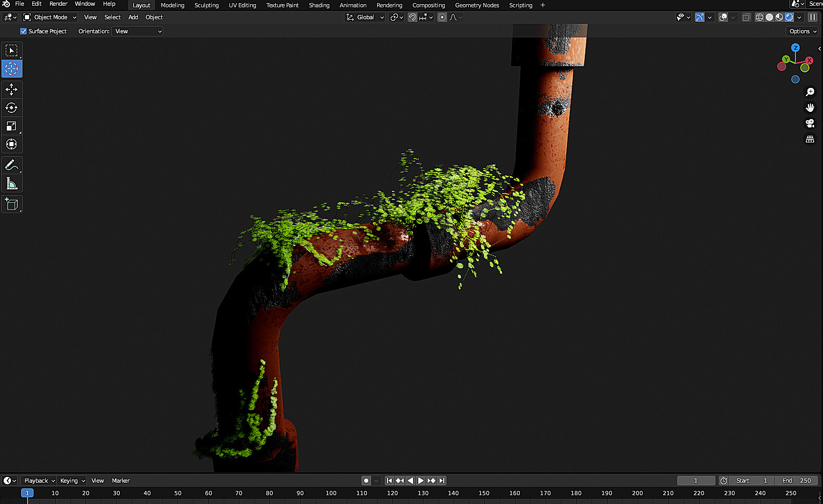Jump to the start frame
Screen dimensions: 823x504
pyautogui.click(x=389, y=481)
